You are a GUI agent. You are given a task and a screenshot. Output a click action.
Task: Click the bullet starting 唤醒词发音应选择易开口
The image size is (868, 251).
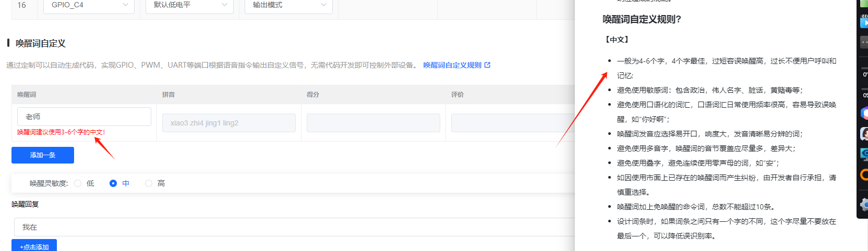pyautogui.click(x=710, y=134)
